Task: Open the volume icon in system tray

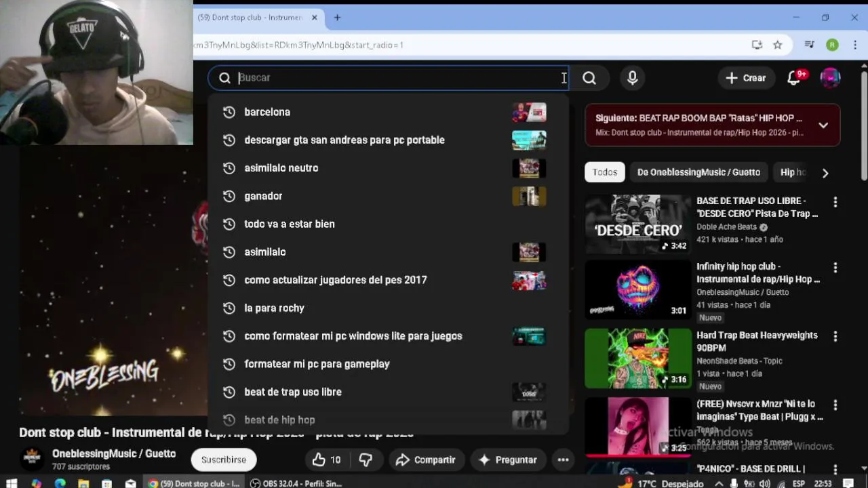Action: pyautogui.click(x=764, y=483)
